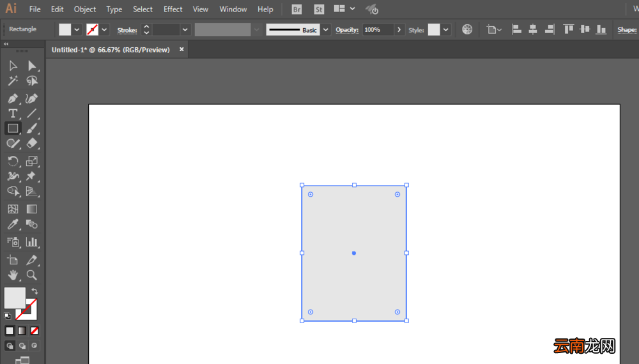Open the stroke weight dropdown

185,30
